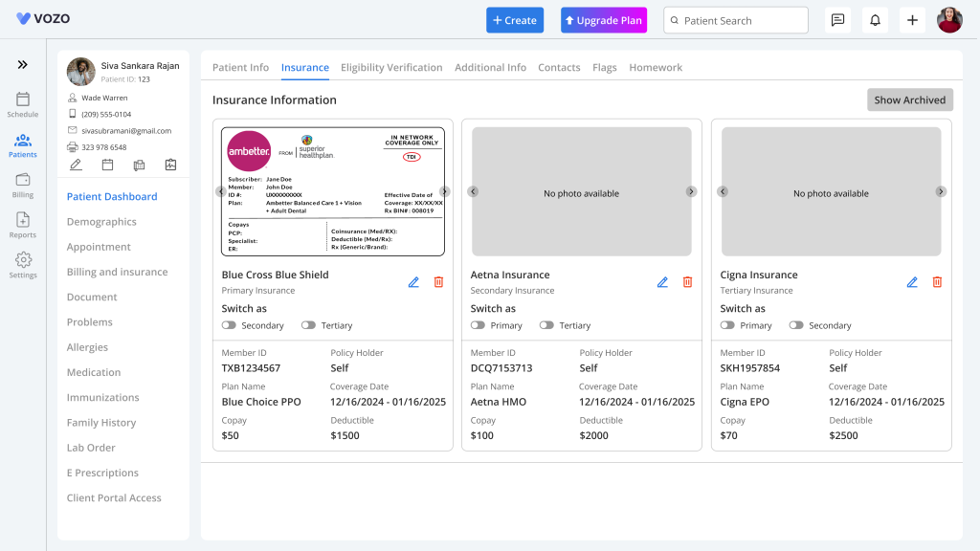
Task: Open the Reports section in sidebar
Action: coord(23,226)
